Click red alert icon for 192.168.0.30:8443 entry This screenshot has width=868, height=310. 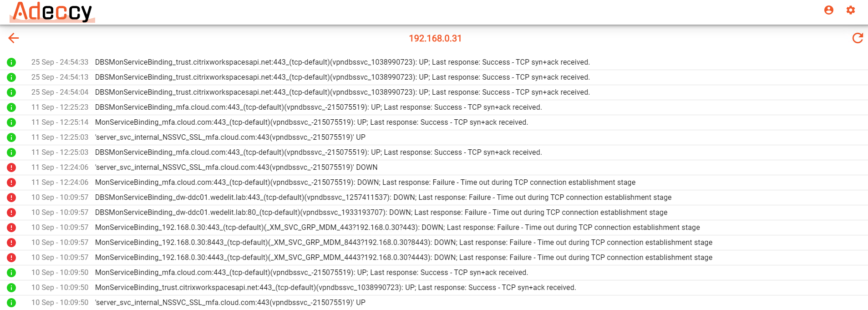(x=11, y=243)
